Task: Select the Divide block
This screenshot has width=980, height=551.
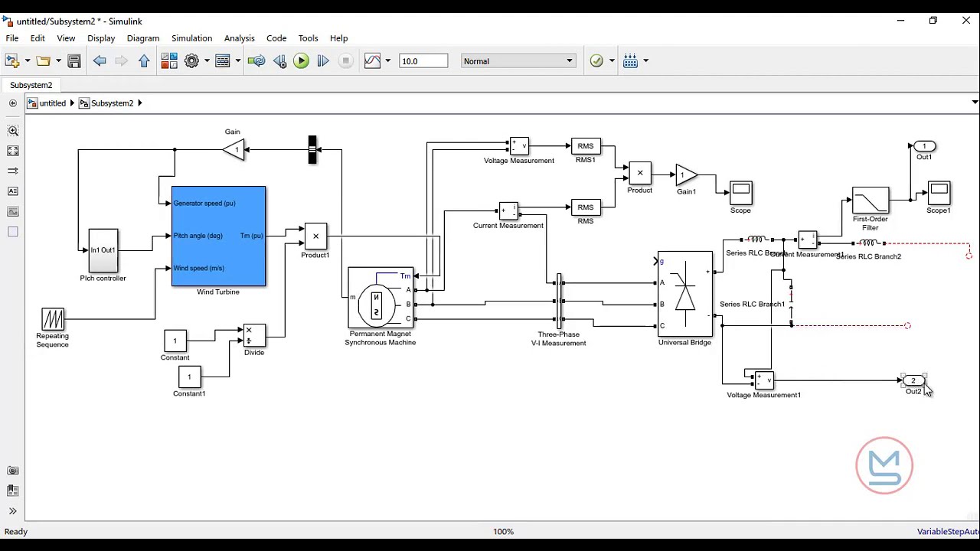Action: click(x=254, y=335)
